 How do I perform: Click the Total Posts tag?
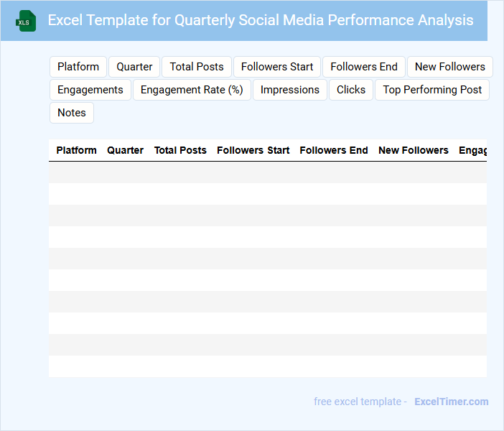[197, 67]
